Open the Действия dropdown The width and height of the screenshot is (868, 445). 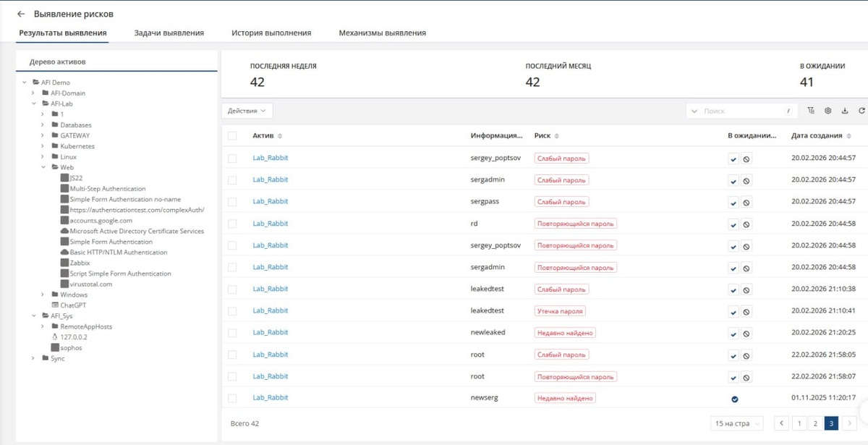[x=247, y=111]
